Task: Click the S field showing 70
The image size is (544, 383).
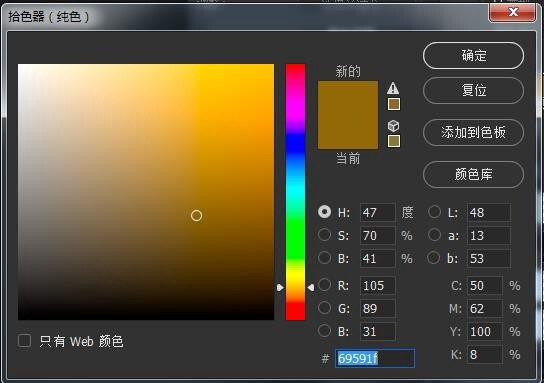Action: (x=377, y=236)
